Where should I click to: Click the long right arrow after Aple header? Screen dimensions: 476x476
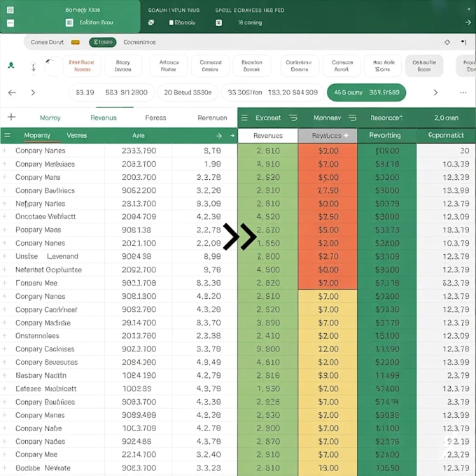coord(219,136)
